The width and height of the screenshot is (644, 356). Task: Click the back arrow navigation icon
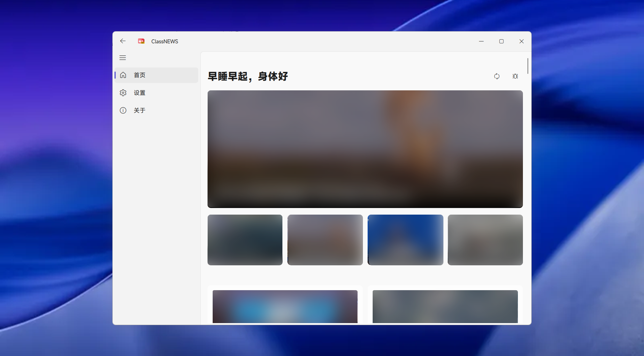click(x=123, y=41)
